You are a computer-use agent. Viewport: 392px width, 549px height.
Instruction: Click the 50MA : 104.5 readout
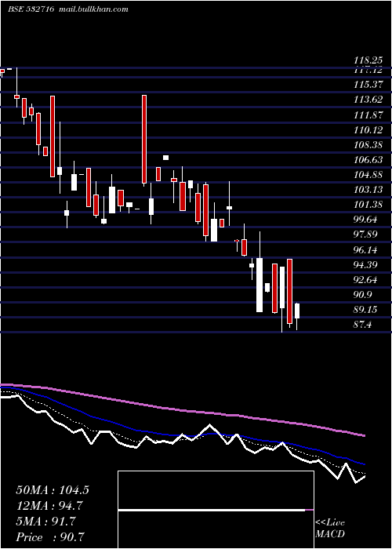pyautogui.click(x=53, y=490)
